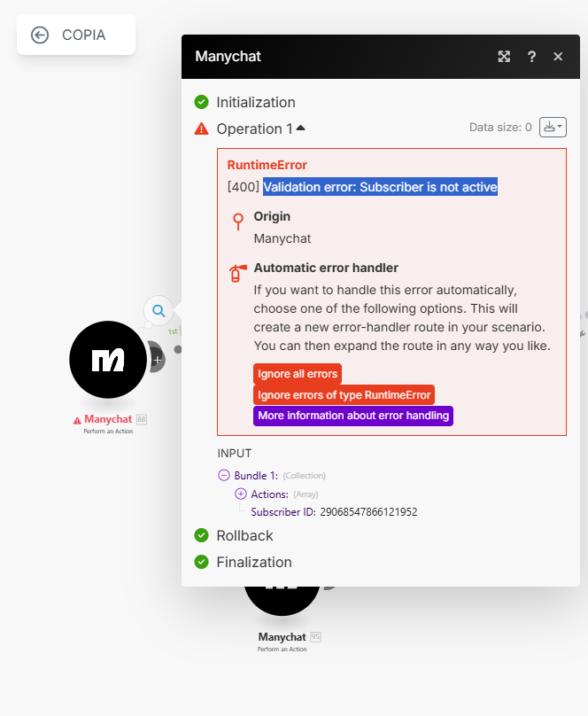Expand the Actions array

[x=240, y=494]
